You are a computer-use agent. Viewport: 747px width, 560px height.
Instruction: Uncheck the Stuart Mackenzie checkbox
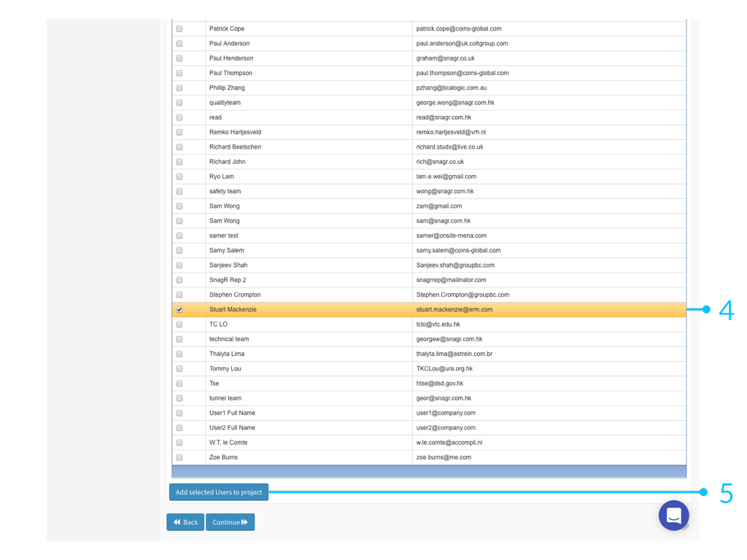tap(179, 309)
